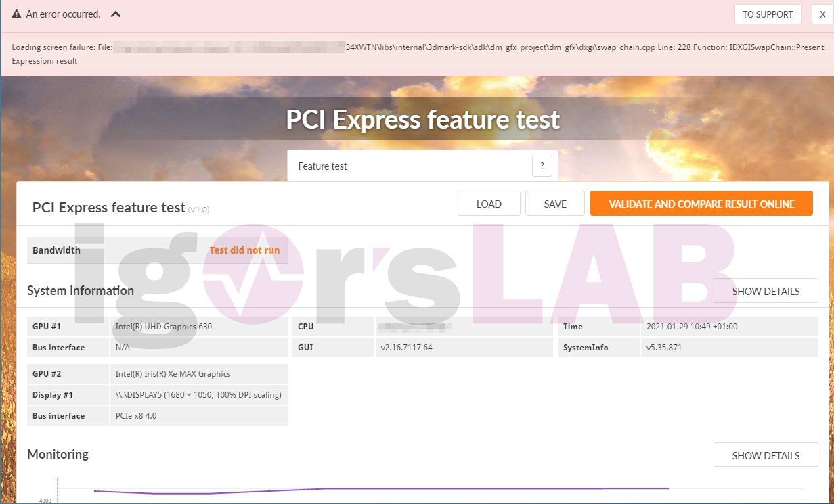Collapse the error details chevron
The image size is (834, 504).
[x=115, y=14]
